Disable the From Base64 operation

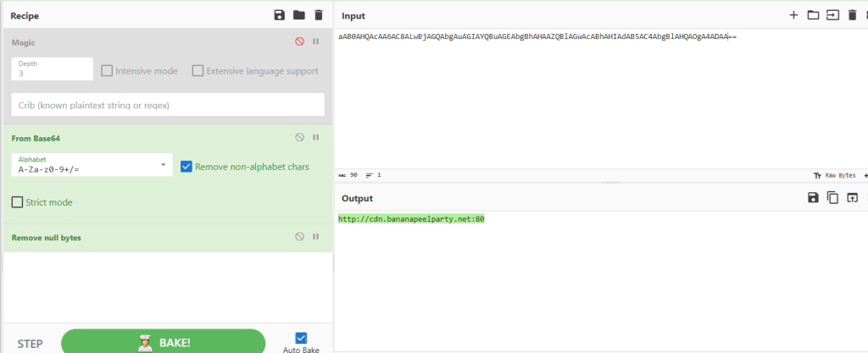(x=299, y=137)
